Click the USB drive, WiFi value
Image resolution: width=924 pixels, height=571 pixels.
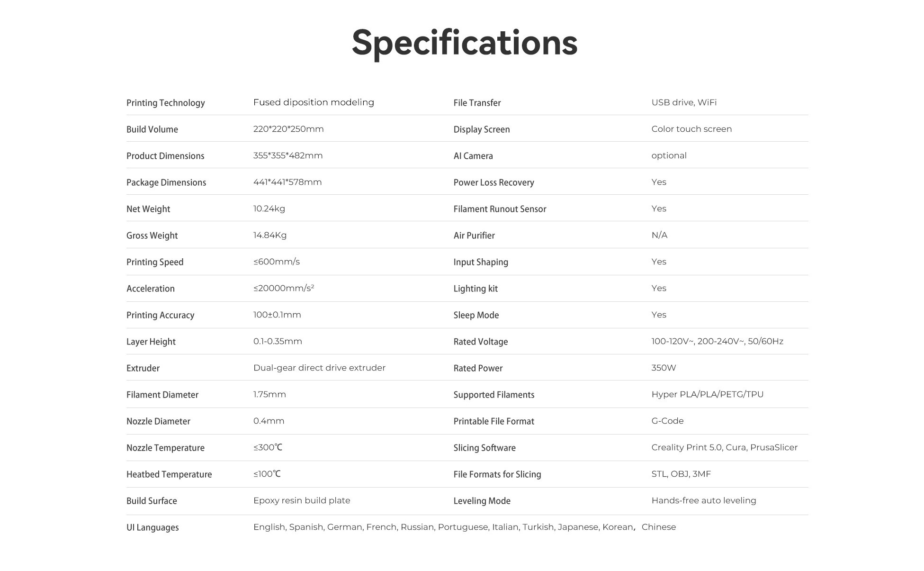[x=684, y=102]
